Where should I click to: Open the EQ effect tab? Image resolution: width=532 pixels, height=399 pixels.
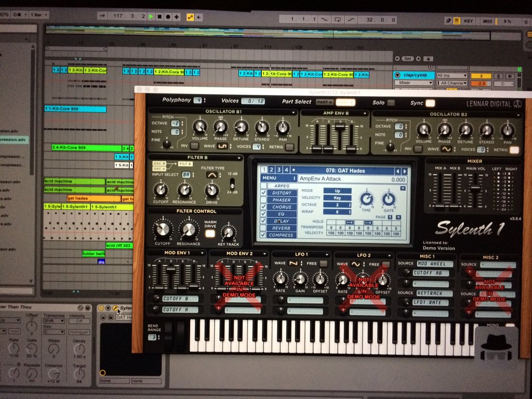pyautogui.click(x=281, y=214)
